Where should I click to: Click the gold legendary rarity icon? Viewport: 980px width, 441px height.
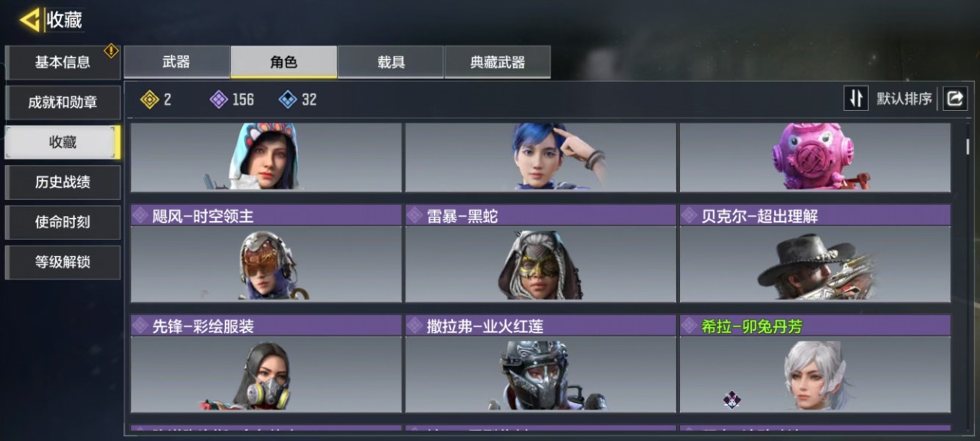coord(149,100)
